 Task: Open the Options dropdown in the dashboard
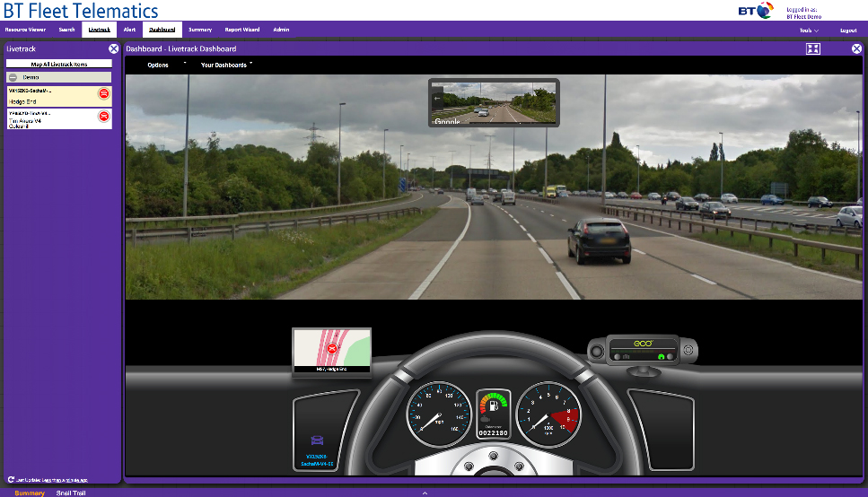(158, 65)
